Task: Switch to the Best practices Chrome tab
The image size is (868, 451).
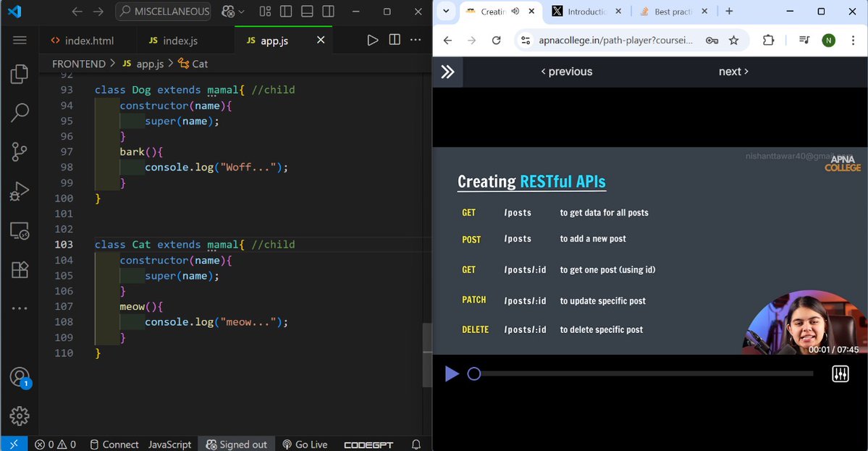Action: (x=674, y=12)
